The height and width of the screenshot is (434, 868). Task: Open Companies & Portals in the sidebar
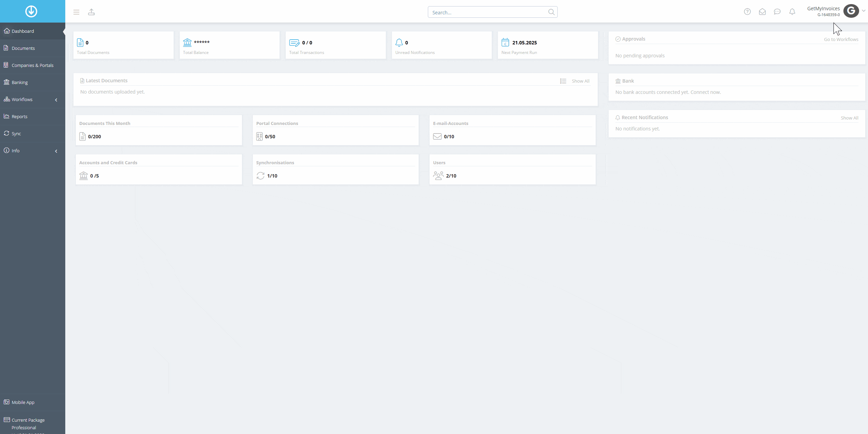[32, 65]
